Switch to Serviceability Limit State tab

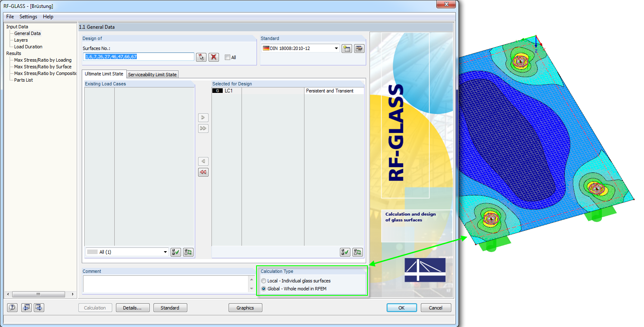coord(152,75)
